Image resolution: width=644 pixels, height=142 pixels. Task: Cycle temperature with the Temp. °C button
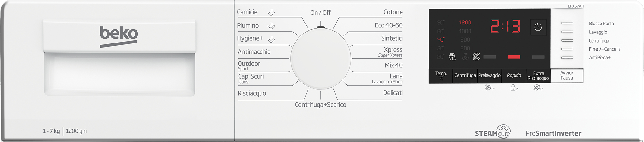click(x=441, y=76)
